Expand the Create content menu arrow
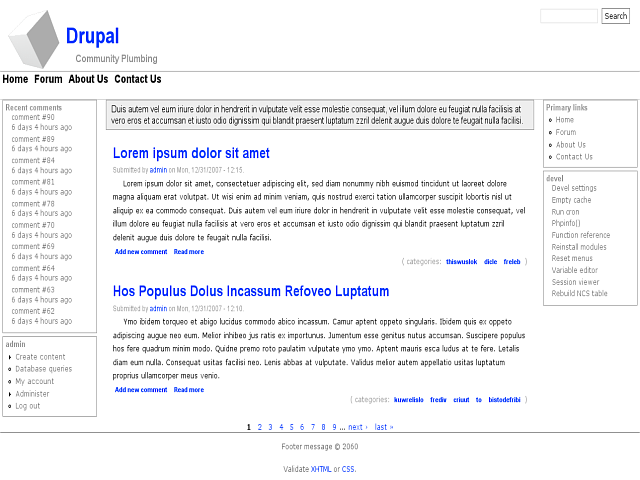 (x=9, y=357)
